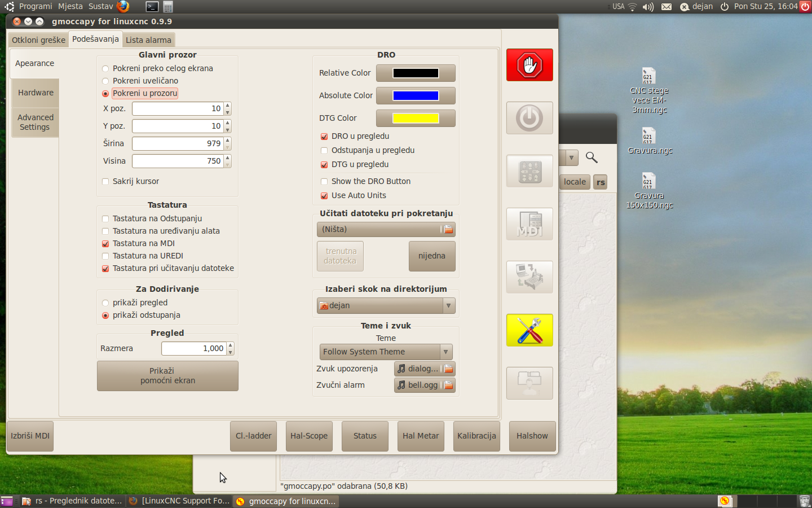
Task: Increase the X poz. spinner value
Action: tap(228, 105)
